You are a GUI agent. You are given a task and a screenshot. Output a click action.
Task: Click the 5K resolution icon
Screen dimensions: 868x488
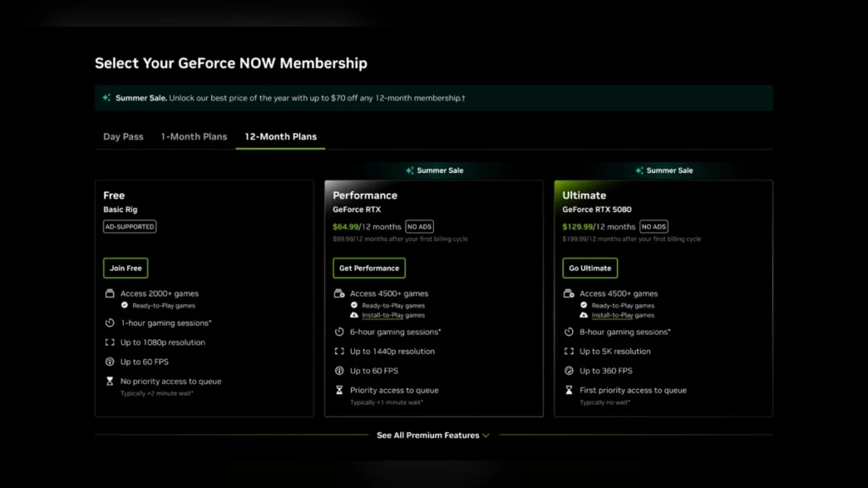569,352
